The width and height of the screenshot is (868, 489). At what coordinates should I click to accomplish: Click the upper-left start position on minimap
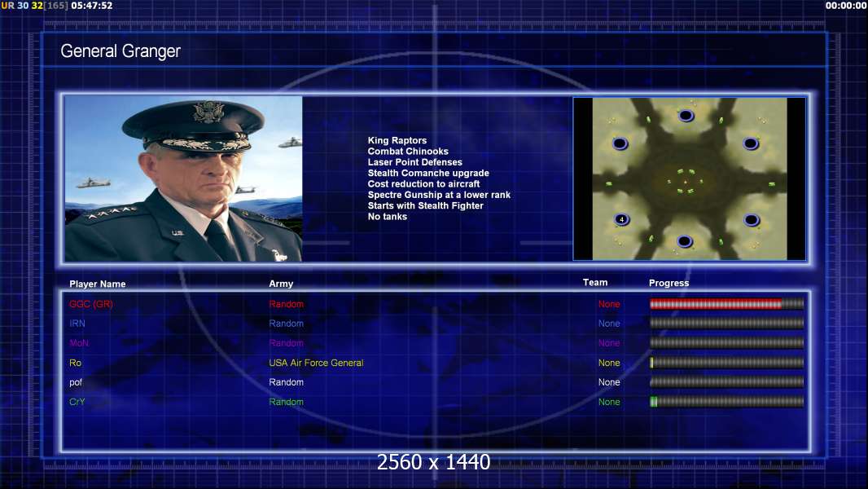click(620, 144)
